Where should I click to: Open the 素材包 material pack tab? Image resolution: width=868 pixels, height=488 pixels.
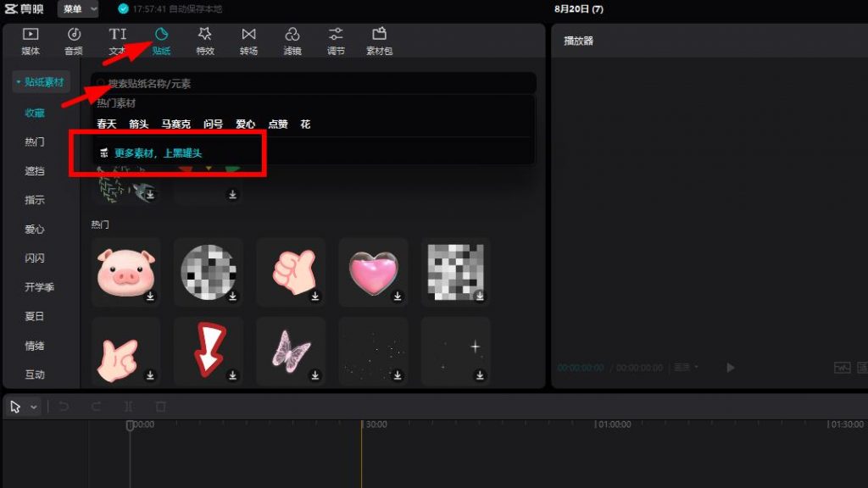tap(379, 42)
